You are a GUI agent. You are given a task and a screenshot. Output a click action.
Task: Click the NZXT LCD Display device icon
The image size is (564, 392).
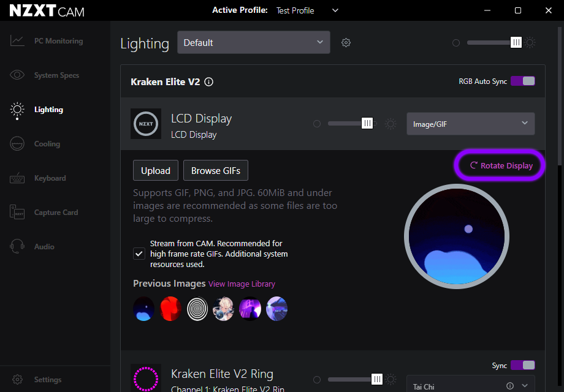click(x=146, y=124)
